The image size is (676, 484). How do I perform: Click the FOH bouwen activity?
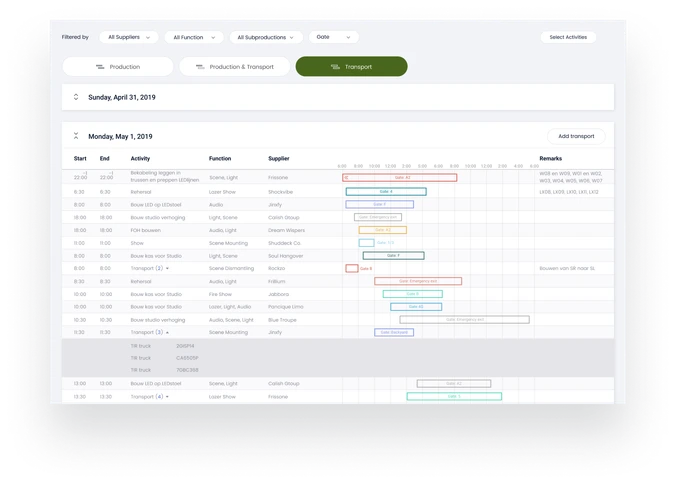[146, 231]
